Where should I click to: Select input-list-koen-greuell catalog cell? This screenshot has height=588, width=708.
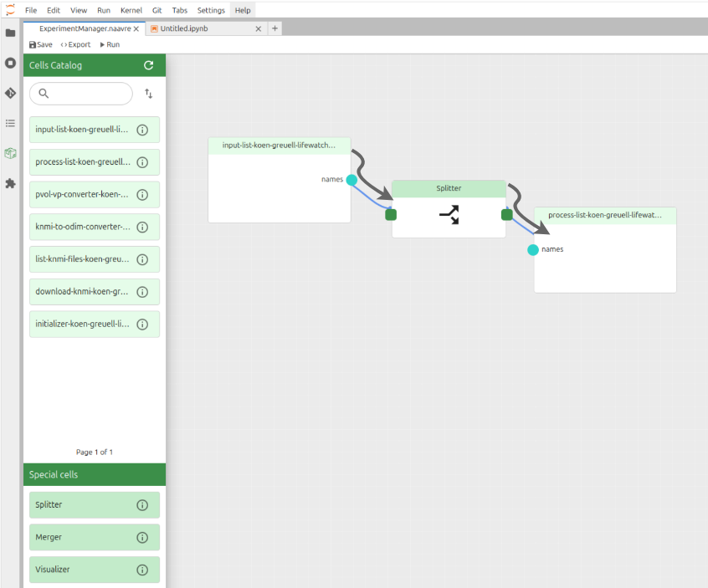[95, 130]
